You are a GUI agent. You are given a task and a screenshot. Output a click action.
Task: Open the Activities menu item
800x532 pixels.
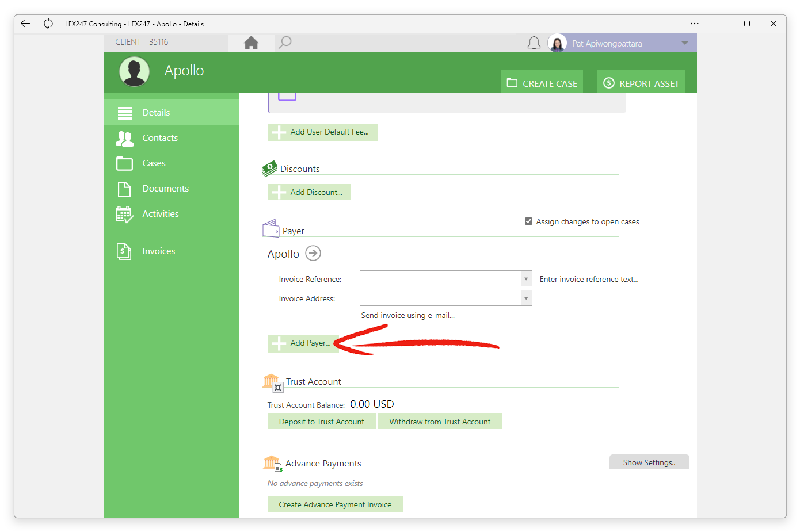point(172,213)
